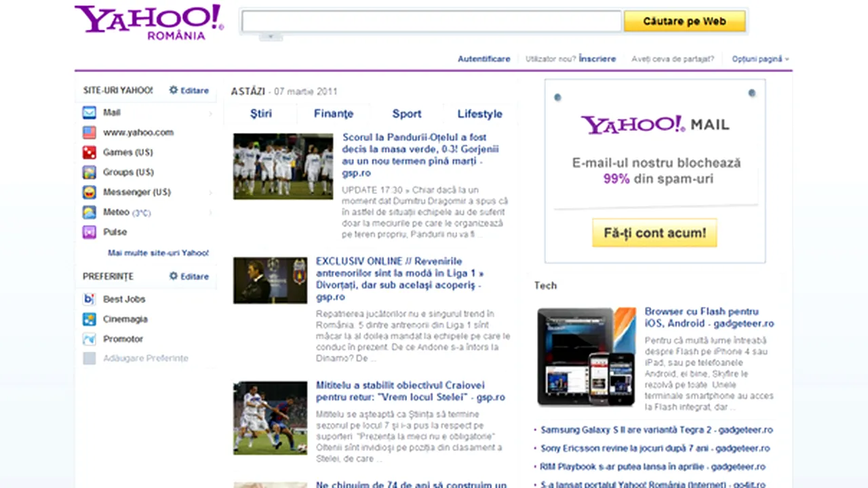The image size is (868, 488).
Task: Open the dropdown tab under search box
Action: [x=271, y=37]
